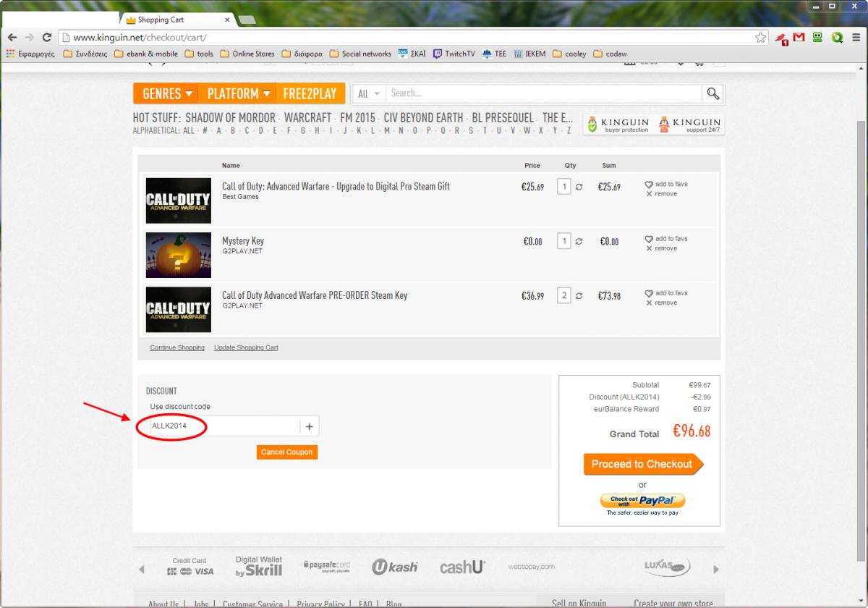Click the PRE-ORDER Steam Key thumbnail
This screenshot has height=608, width=868.
pyautogui.click(x=179, y=309)
